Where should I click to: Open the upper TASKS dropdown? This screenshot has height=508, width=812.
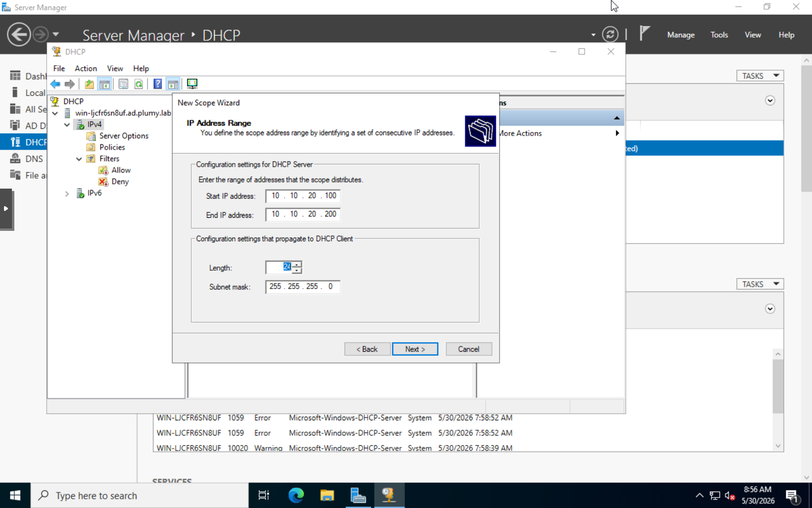760,76
